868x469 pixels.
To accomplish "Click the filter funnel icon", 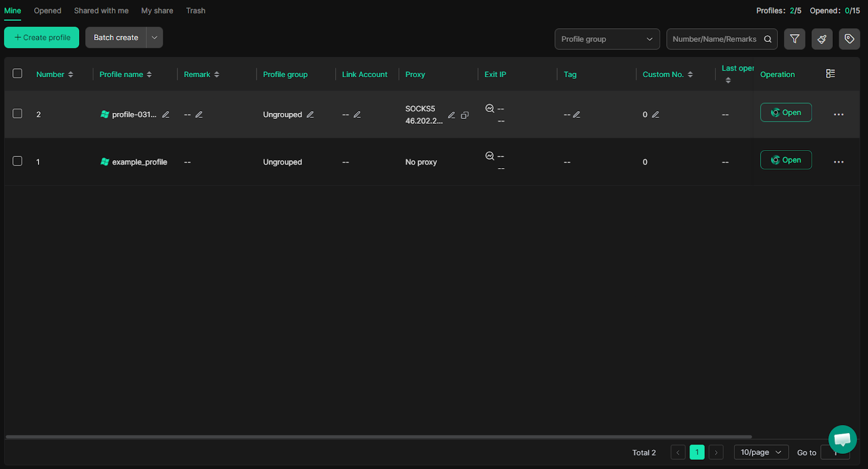I will 794,39.
